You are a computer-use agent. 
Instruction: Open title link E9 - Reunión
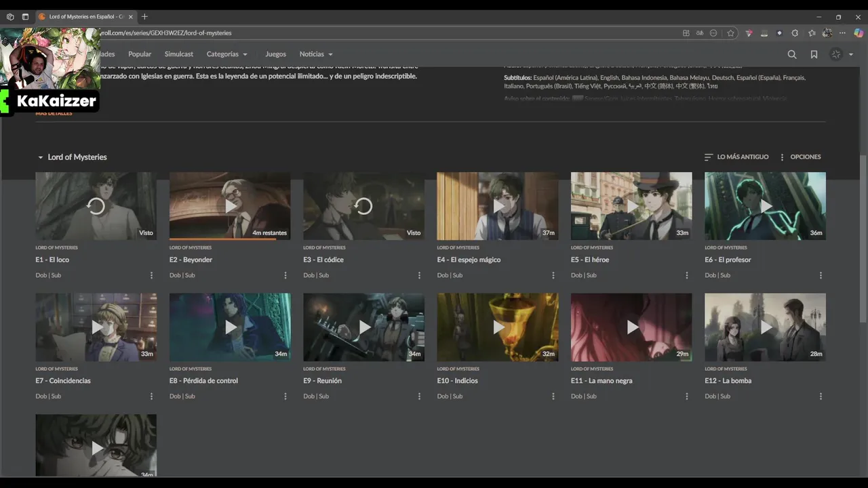click(322, 381)
